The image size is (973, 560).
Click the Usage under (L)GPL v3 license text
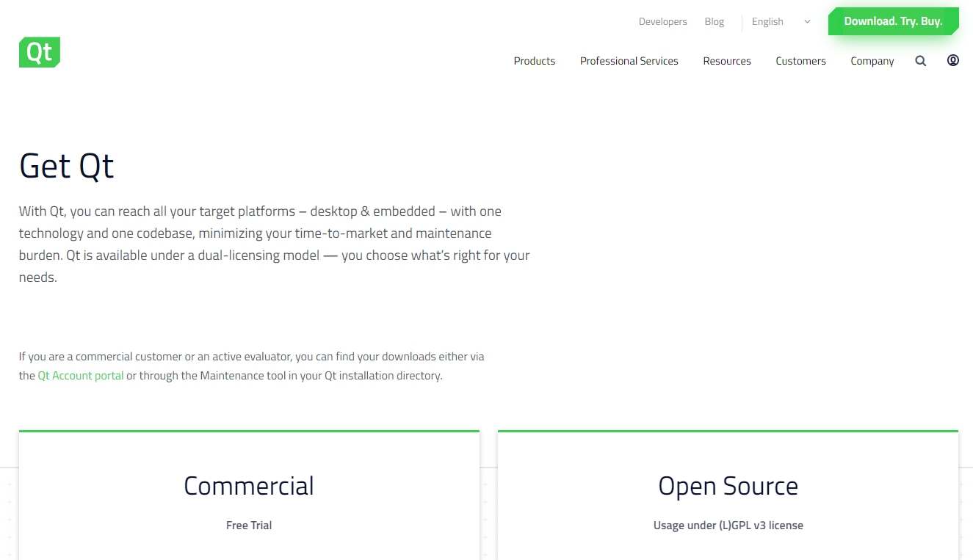(x=728, y=526)
